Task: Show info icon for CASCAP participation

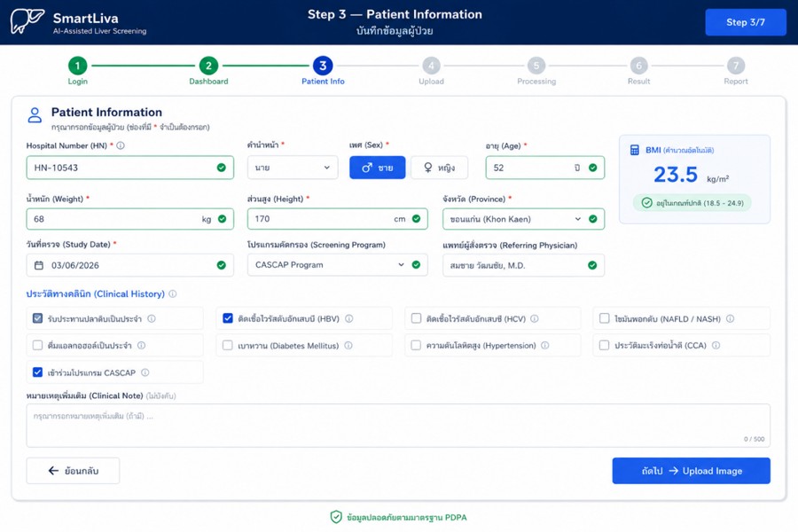Action: click(x=145, y=372)
